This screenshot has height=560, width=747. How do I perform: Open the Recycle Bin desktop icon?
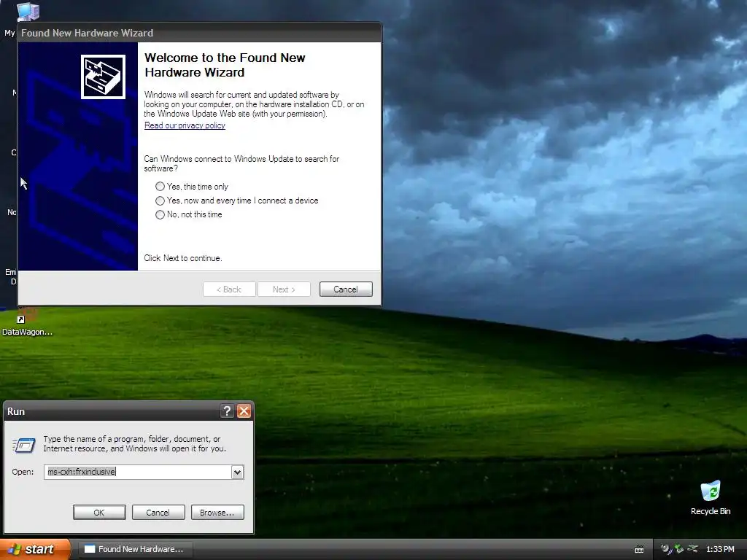click(x=711, y=498)
